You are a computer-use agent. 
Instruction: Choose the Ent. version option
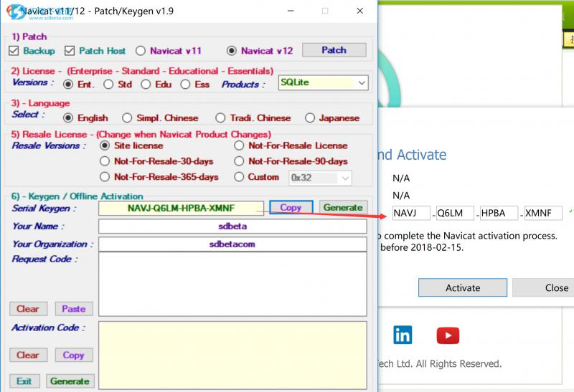click(x=68, y=85)
